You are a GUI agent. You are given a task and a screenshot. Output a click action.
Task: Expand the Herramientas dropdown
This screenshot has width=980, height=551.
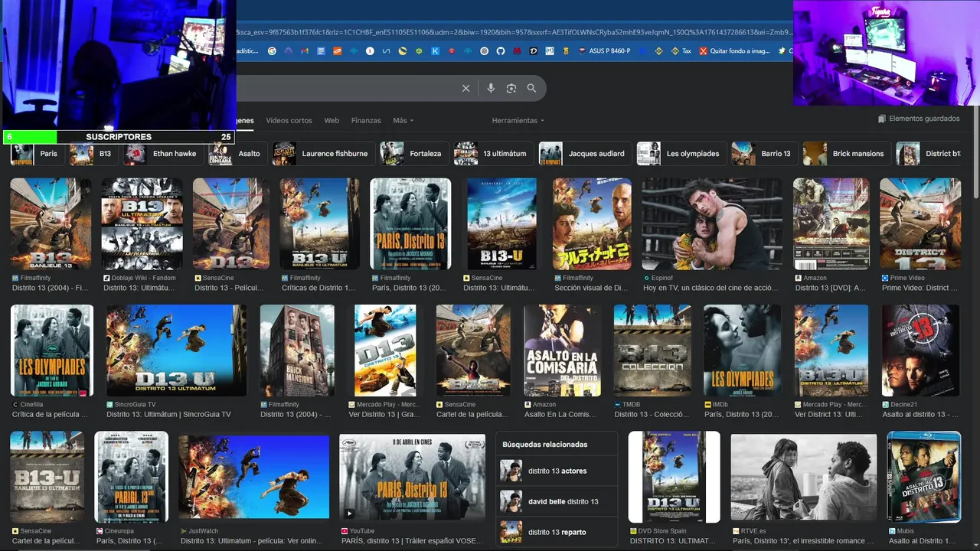point(518,121)
